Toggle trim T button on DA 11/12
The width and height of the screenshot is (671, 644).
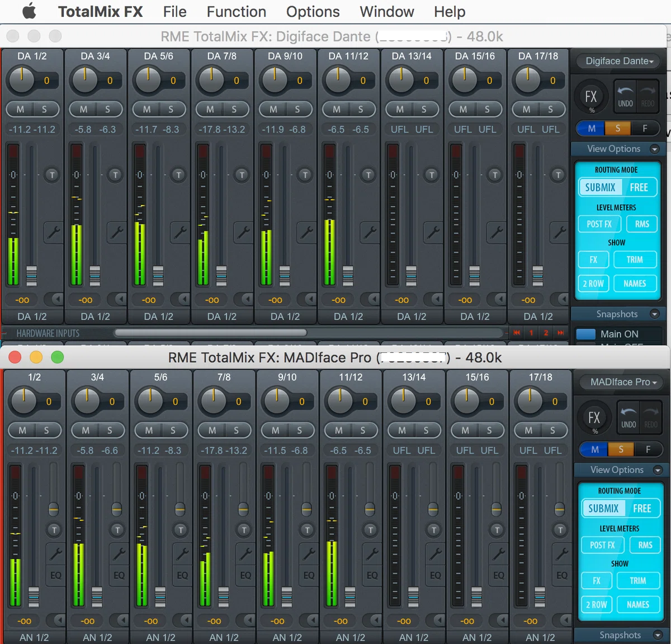pos(368,175)
